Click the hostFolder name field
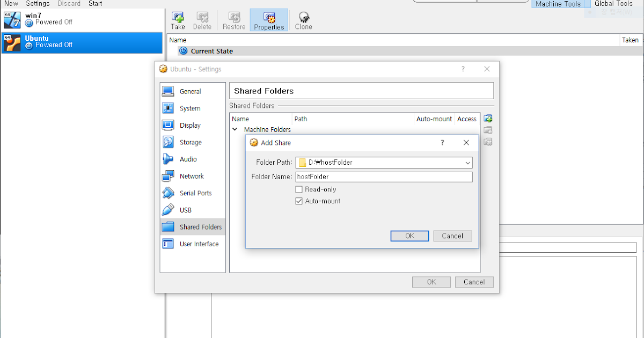The image size is (644, 338). [x=383, y=177]
